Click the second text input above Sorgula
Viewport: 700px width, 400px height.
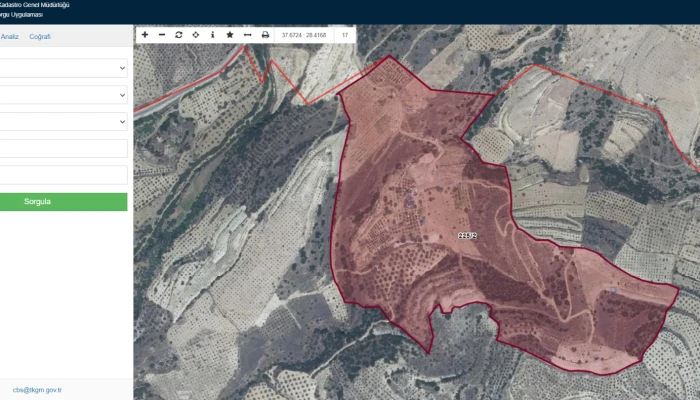pos(63,175)
